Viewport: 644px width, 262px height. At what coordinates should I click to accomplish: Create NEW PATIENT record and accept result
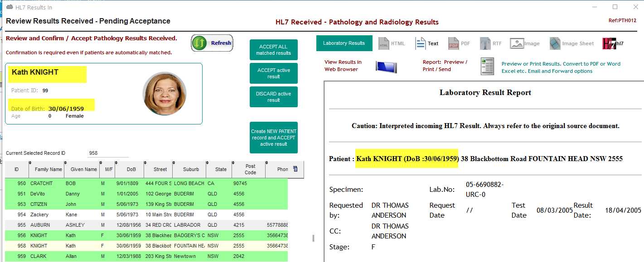(273, 138)
